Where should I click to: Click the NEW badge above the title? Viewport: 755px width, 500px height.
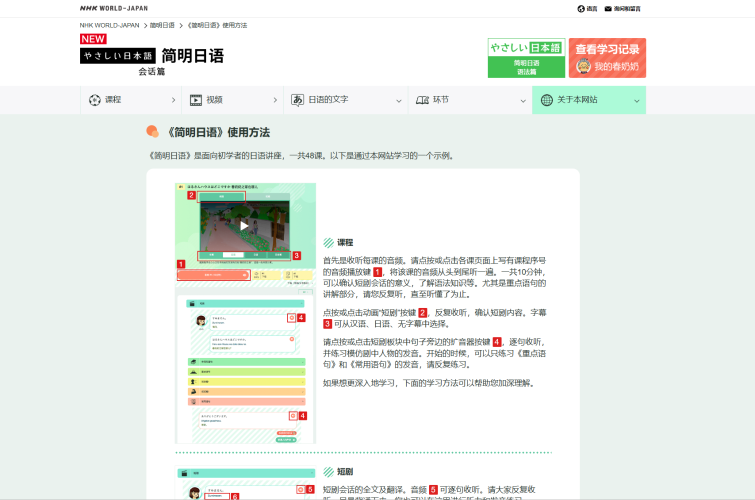click(93, 39)
